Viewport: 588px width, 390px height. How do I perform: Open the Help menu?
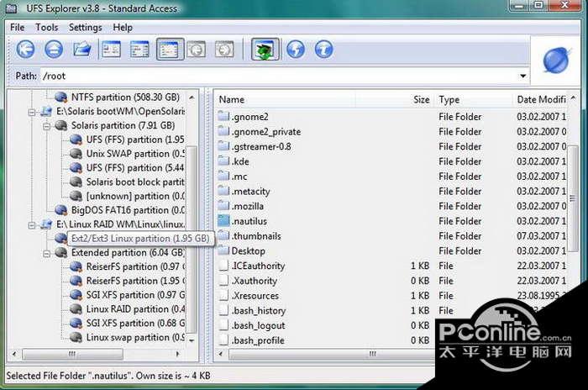pos(123,28)
